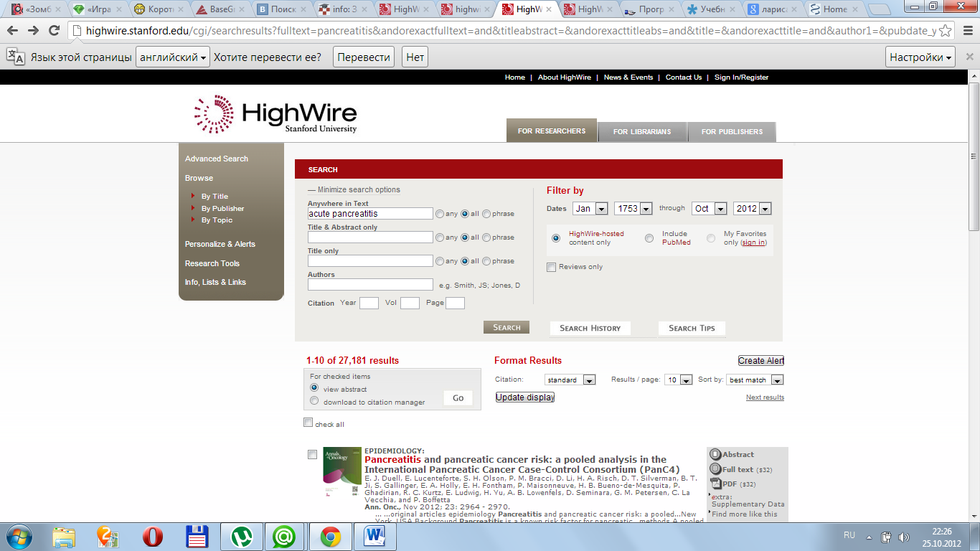Click Go button for checked items
Viewport: 980px width, 551px height.
[x=458, y=398]
